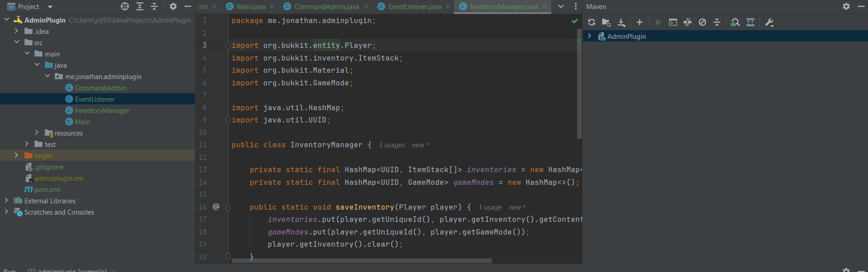Select Main class in project tree
868x272 pixels.
tap(82, 122)
